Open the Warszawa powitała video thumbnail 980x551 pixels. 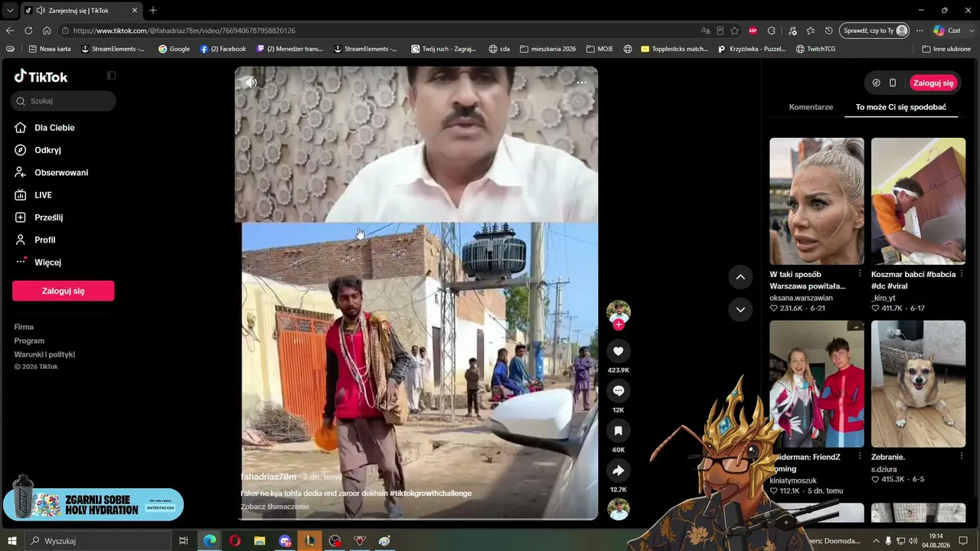(x=817, y=201)
